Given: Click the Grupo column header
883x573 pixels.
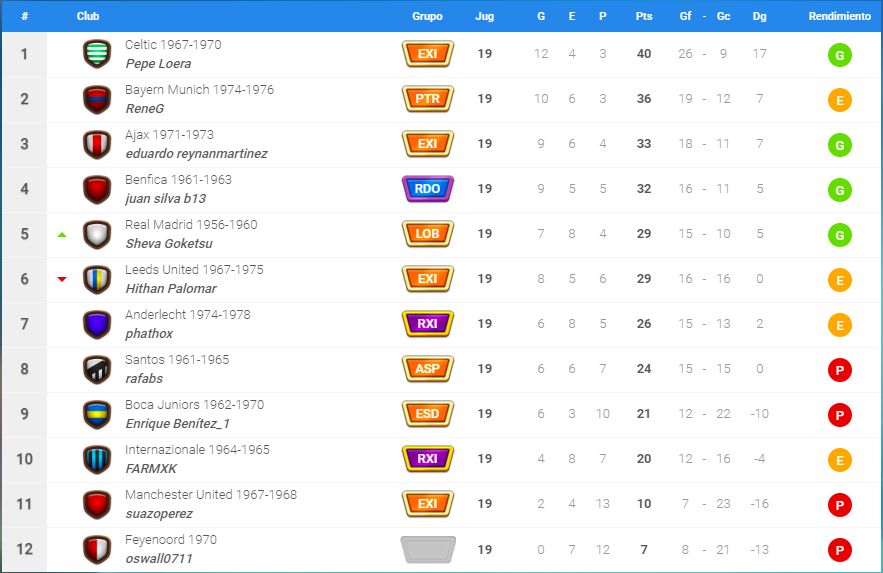Looking at the screenshot, I should click(x=427, y=16).
